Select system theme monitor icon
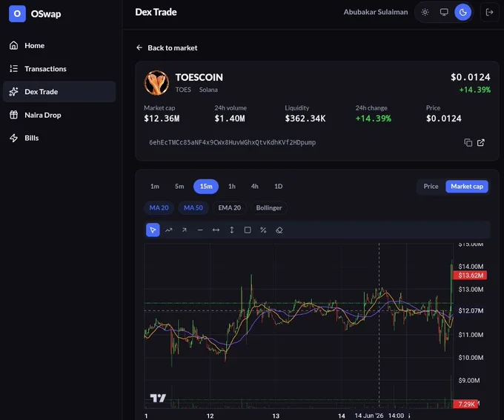The image size is (504, 420). (444, 12)
